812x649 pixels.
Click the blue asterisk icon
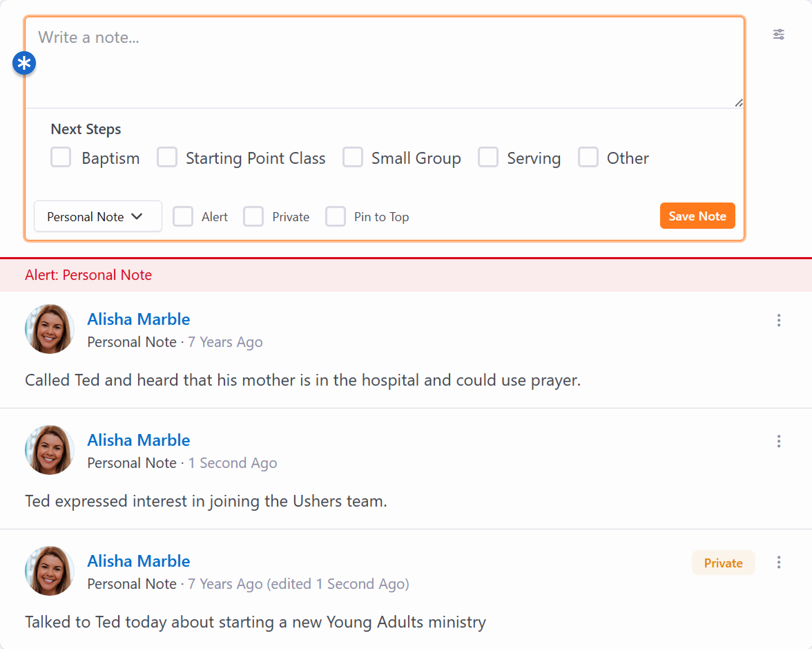[24, 63]
